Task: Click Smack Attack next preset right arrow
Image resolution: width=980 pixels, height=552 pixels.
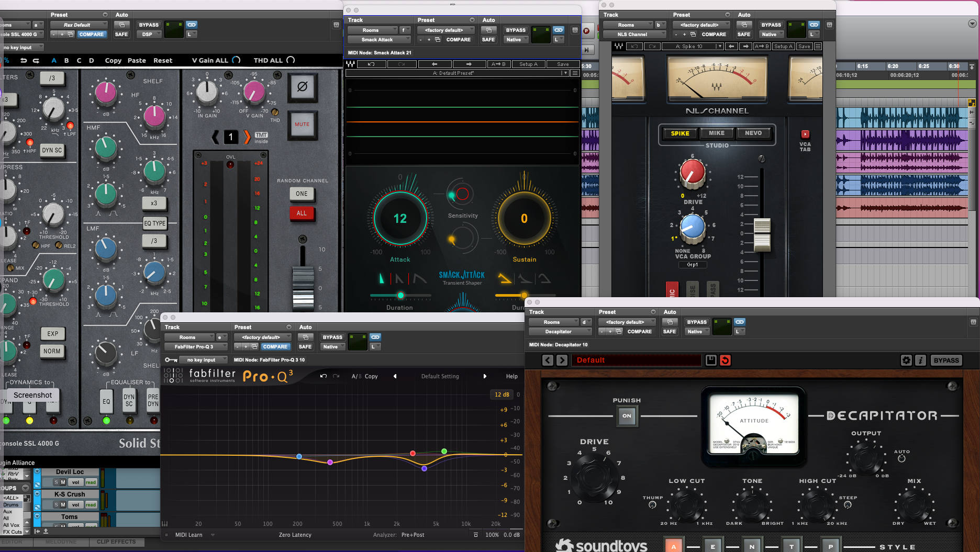Action: pyautogui.click(x=469, y=64)
